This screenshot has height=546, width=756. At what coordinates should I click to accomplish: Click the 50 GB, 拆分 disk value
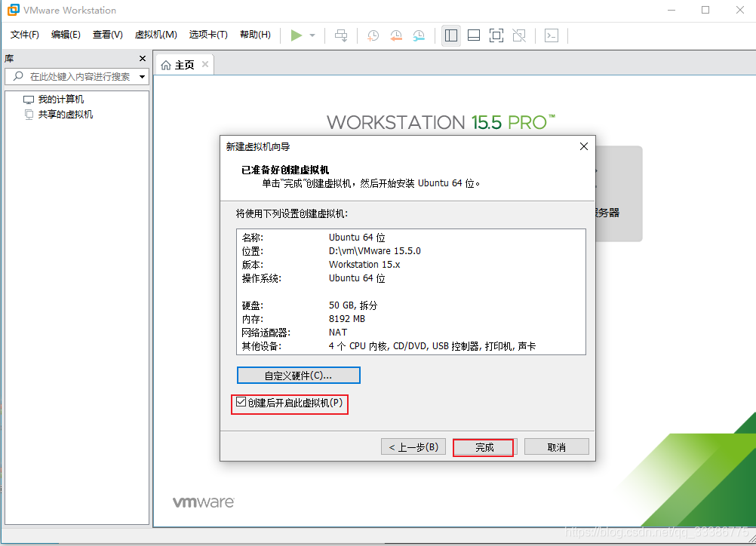click(x=353, y=305)
